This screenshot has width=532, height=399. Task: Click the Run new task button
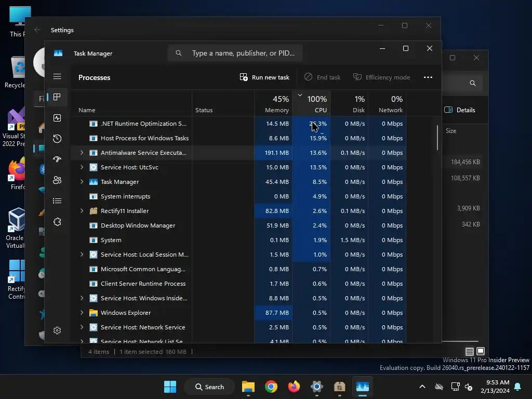264,77
